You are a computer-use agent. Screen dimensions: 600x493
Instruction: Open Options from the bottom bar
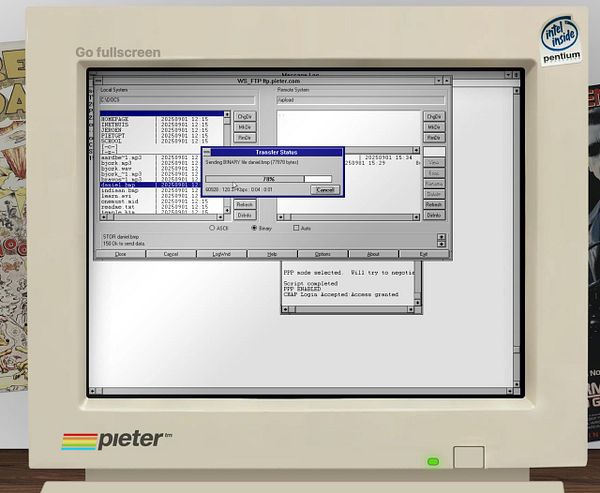323,254
